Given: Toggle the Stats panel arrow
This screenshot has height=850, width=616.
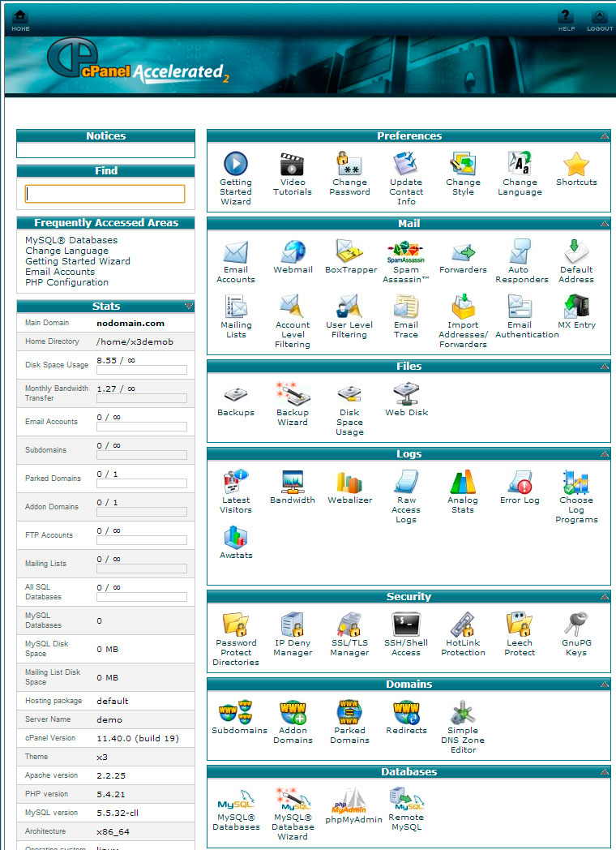Looking at the screenshot, I should click(x=188, y=307).
